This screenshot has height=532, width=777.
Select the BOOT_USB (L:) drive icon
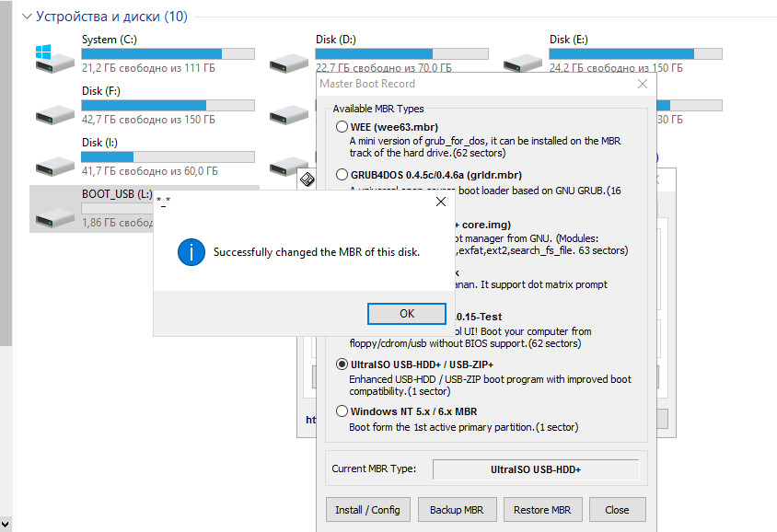point(54,214)
